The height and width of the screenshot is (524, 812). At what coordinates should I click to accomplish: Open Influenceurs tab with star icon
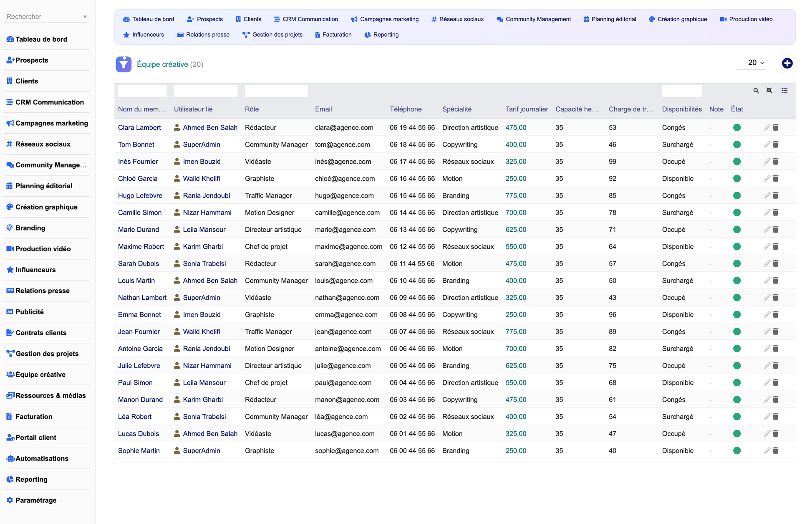[x=144, y=35]
